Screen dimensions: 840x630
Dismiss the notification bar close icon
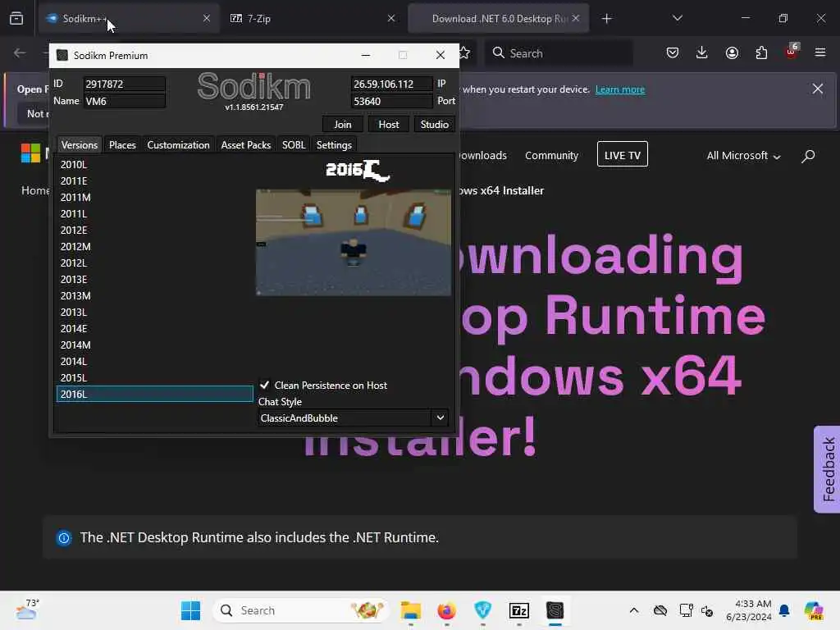pos(818,89)
